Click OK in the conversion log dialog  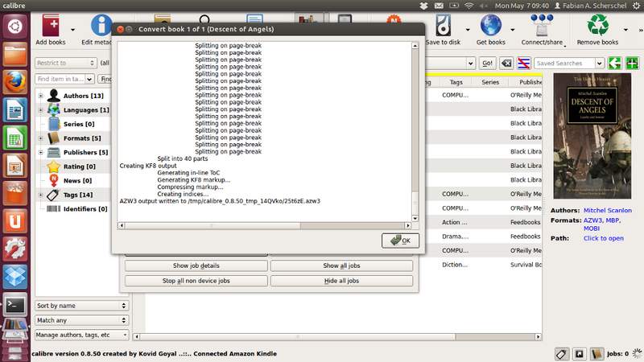coord(400,241)
